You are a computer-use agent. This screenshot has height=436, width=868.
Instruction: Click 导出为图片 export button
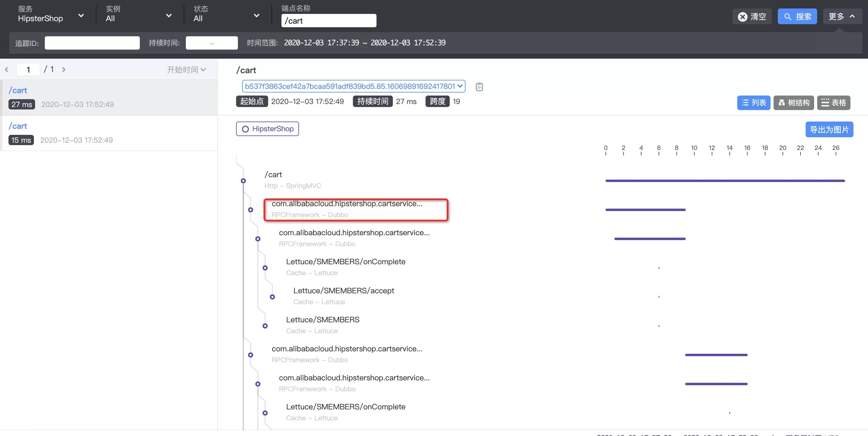point(829,130)
